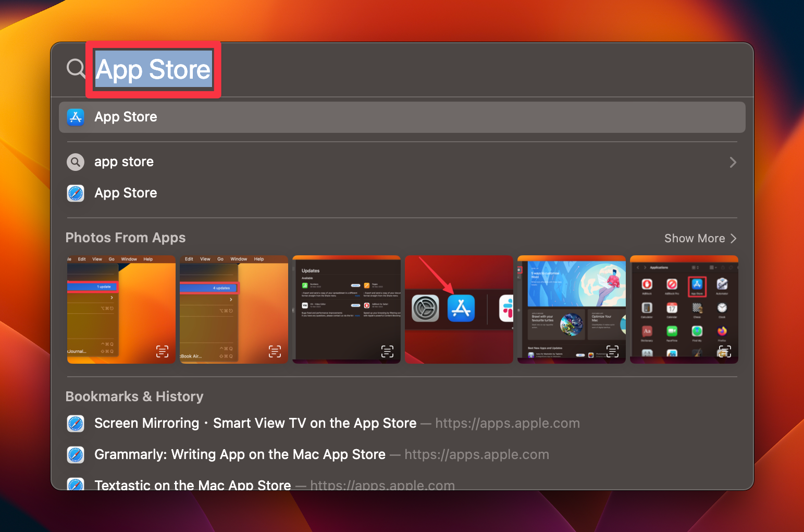
Task: Open the Grammarly: Writing App history link
Action: click(x=240, y=455)
